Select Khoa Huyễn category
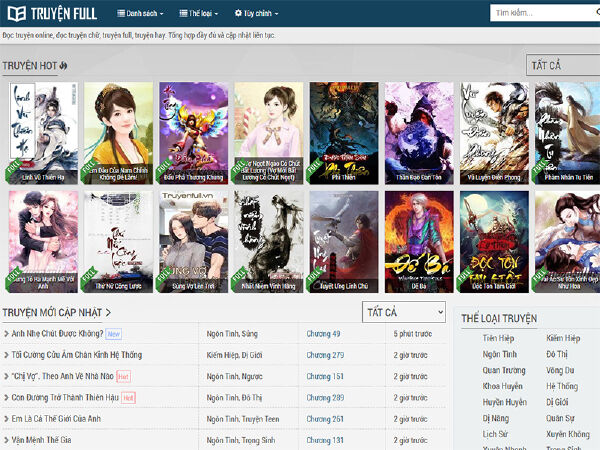Screen dimensions: 600x450 (x=502, y=386)
